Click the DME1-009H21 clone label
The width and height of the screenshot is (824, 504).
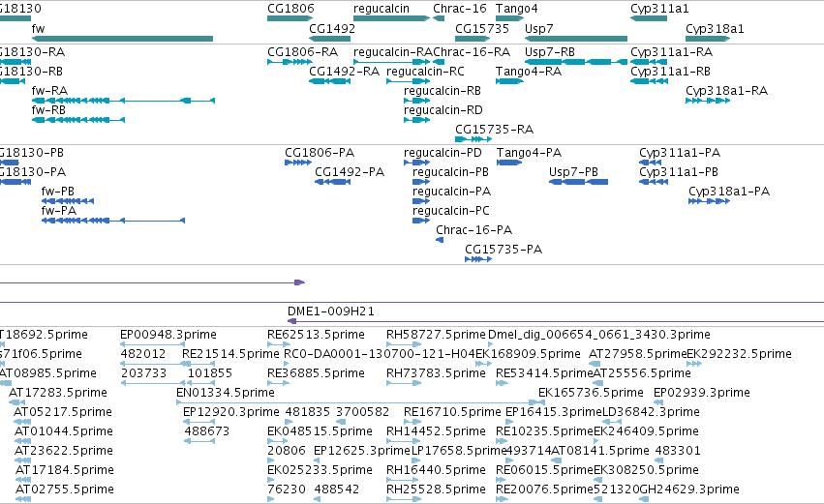pos(331,311)
